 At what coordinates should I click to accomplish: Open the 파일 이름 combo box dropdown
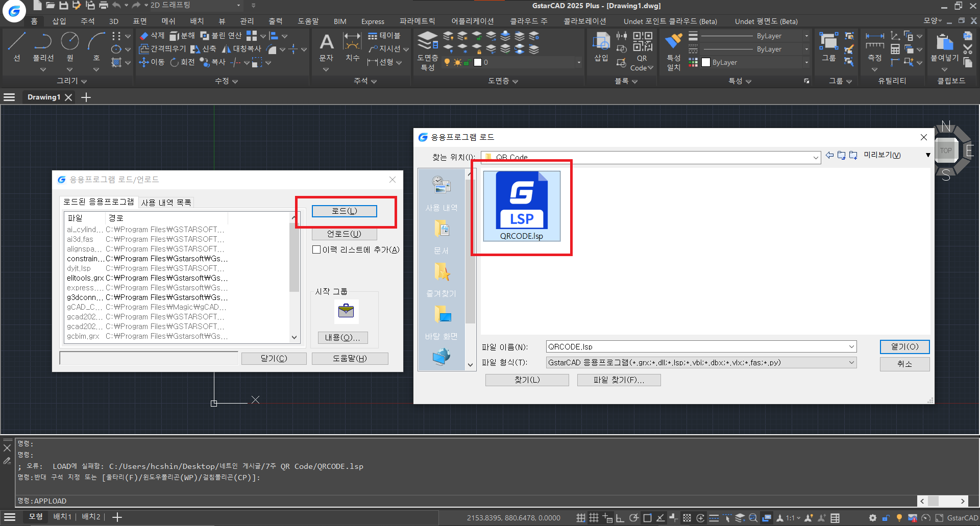851,347
